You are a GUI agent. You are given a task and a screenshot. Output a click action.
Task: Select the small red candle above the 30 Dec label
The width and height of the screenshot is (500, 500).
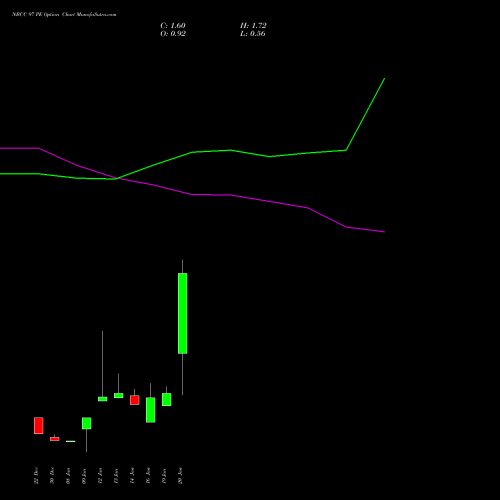point(55,439)
